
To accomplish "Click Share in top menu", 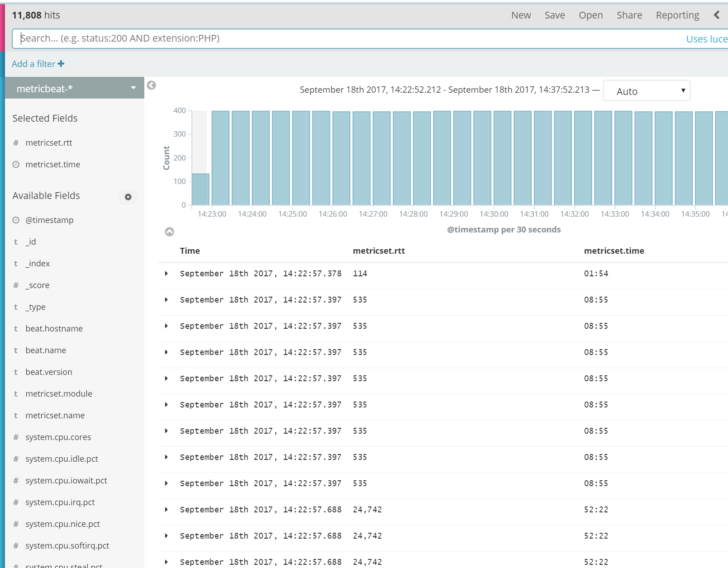I will tap(629, 15).
